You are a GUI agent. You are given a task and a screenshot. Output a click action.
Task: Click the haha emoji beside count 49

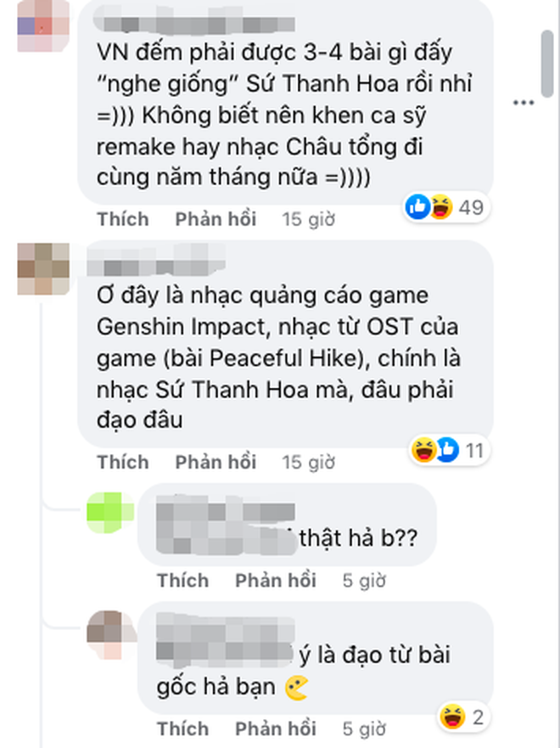(x=441, y=207)
